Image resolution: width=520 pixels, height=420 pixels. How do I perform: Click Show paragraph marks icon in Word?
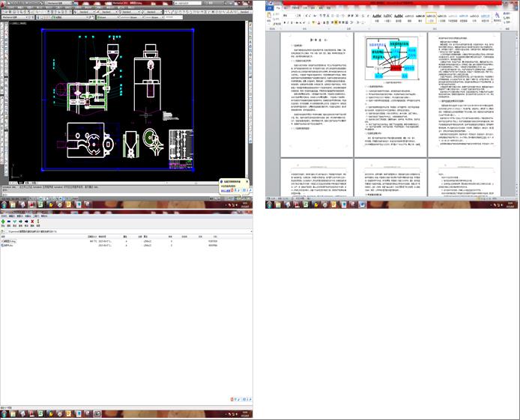368,16
